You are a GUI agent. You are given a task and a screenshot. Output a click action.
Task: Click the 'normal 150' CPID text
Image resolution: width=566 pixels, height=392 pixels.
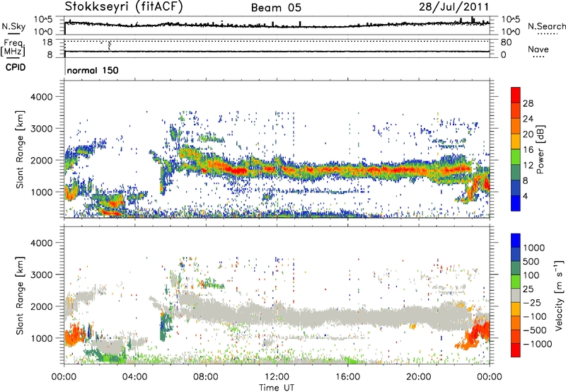point(93,70)
